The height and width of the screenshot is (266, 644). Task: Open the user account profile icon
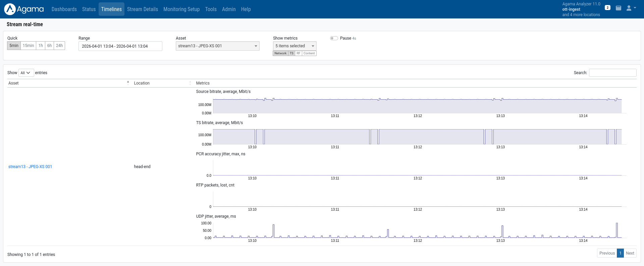629,8
